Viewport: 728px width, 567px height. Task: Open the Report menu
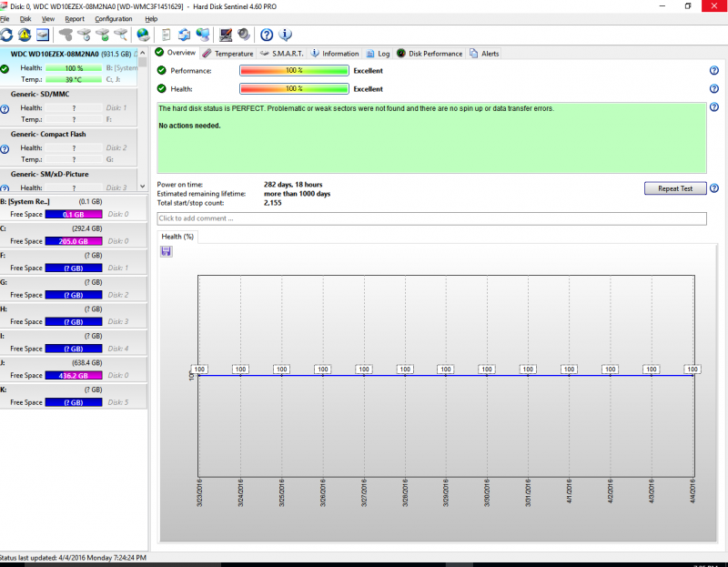[75, 19]
